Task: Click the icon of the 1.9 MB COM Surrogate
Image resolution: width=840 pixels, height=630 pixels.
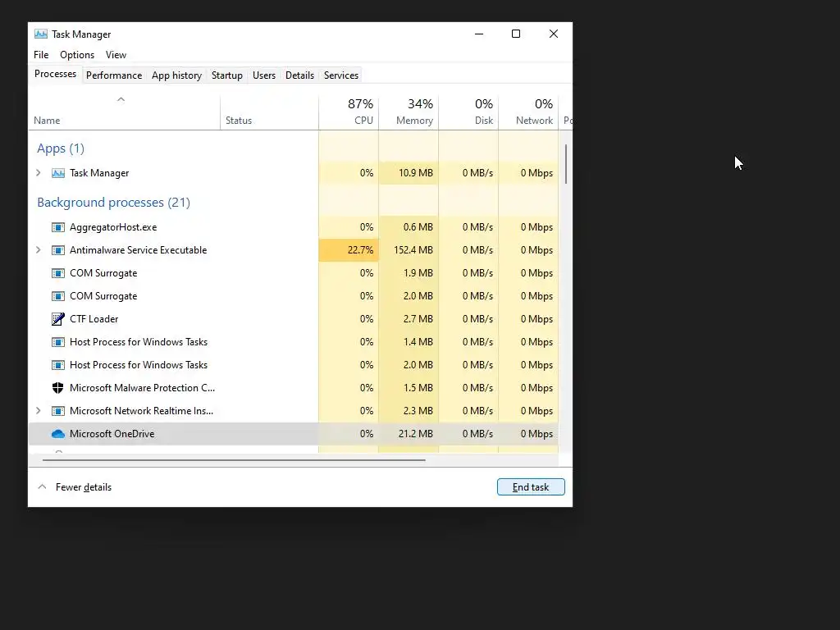Action: click(x=58, y=273)
